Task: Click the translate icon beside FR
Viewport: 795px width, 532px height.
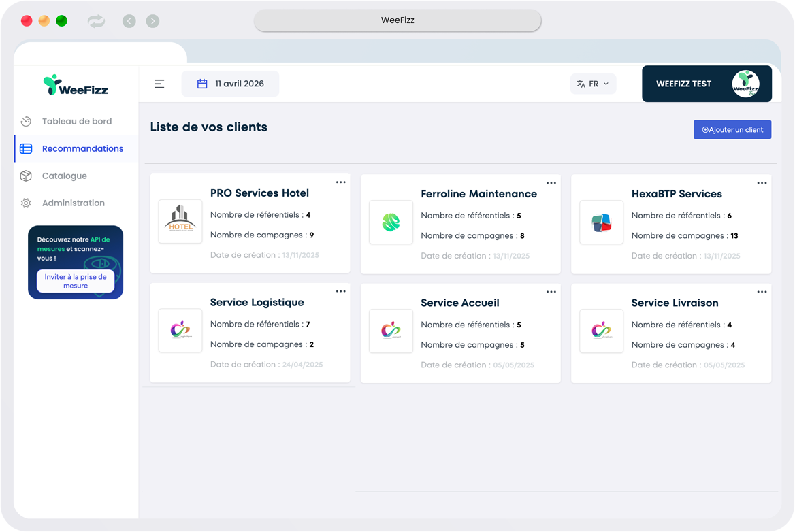Action: click(580, 84)
